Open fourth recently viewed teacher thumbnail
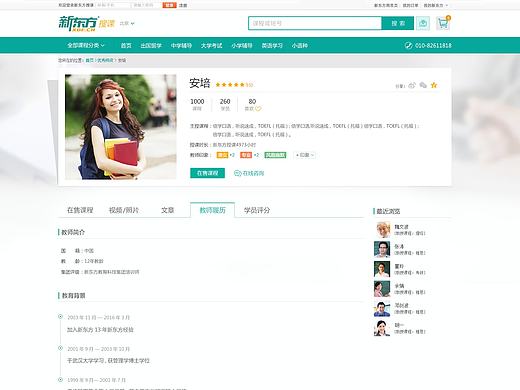 382,289
